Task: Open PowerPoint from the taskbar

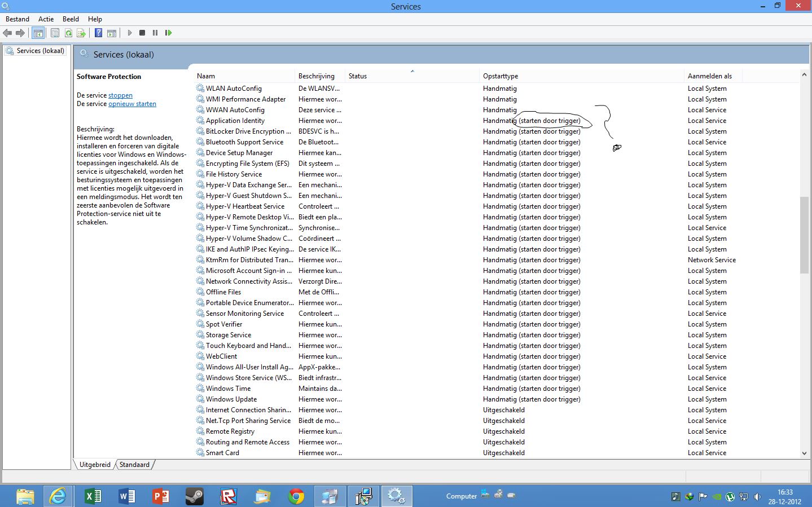Action: tap(160, 496)
